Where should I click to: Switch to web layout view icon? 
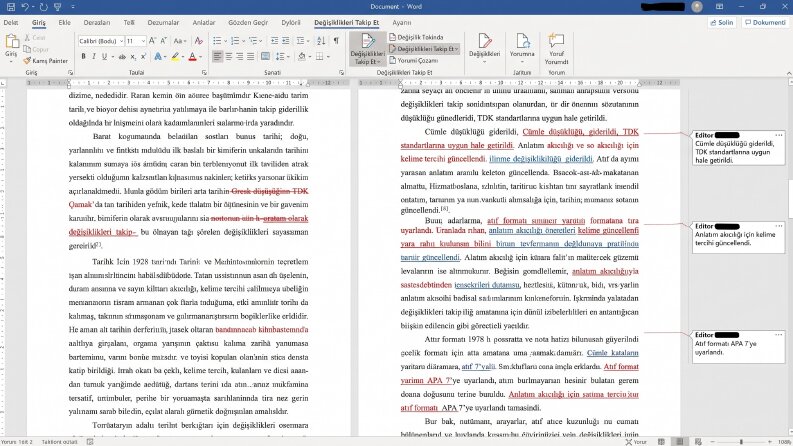698,441
